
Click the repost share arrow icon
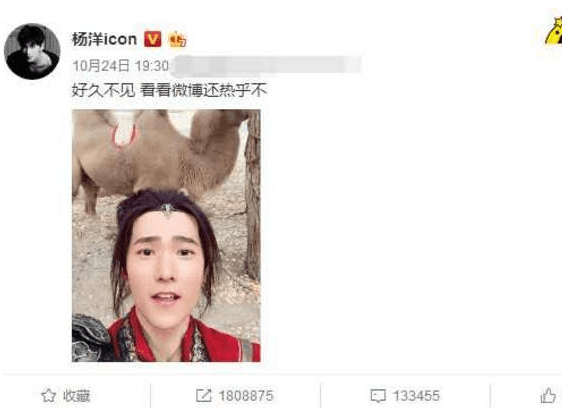(x=204, y=395)
